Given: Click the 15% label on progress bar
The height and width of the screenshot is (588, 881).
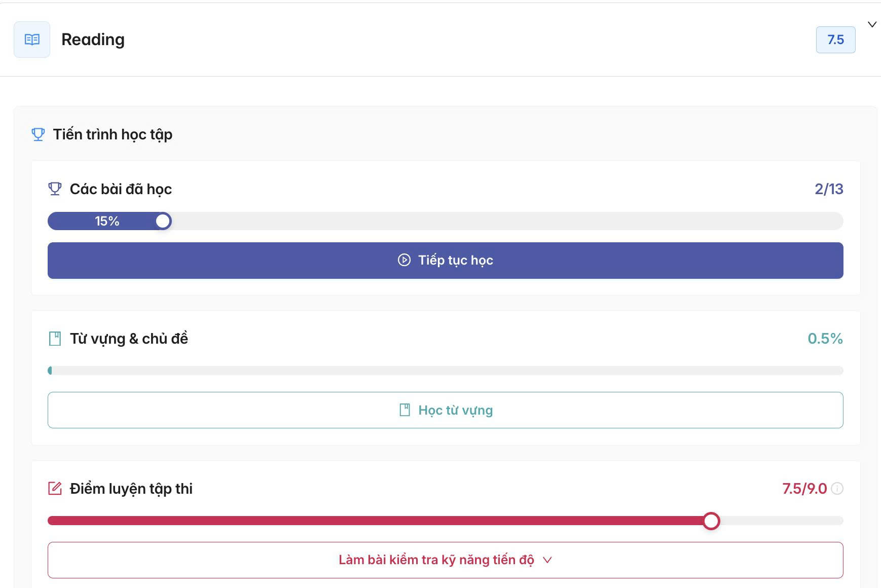Looking at the screenshot, I should (x=107, y=221).
